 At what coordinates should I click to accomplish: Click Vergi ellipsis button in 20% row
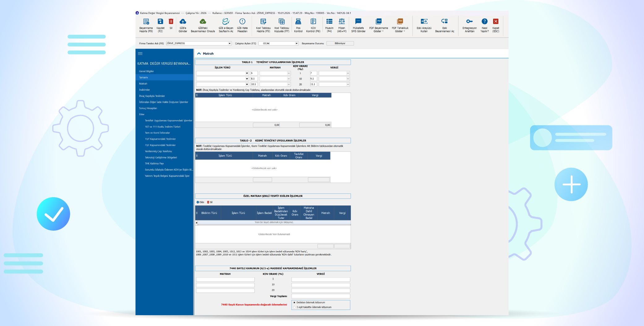point(348,84)
